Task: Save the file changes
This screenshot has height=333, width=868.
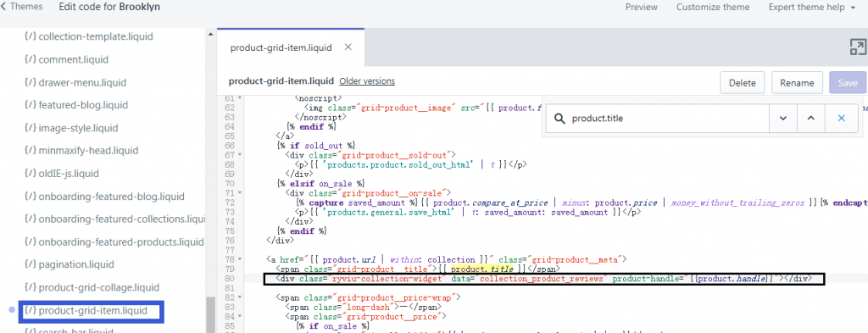Action: point(848,83)
